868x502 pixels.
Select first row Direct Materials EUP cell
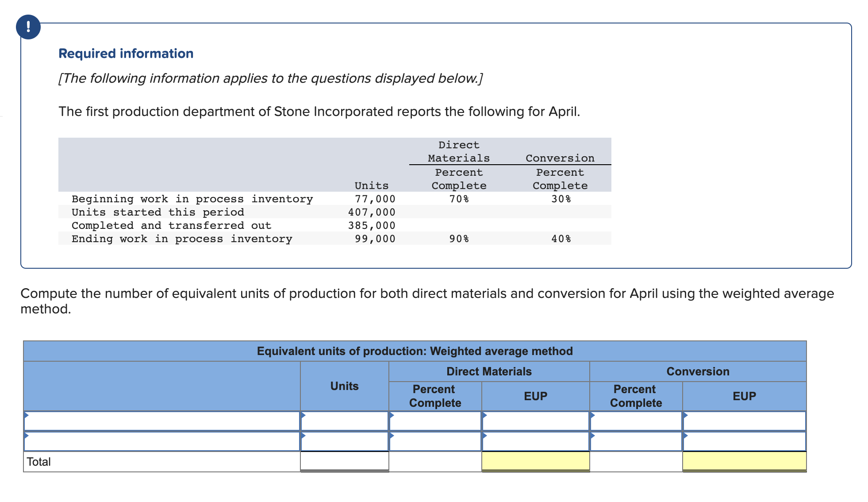pos(536,421)
